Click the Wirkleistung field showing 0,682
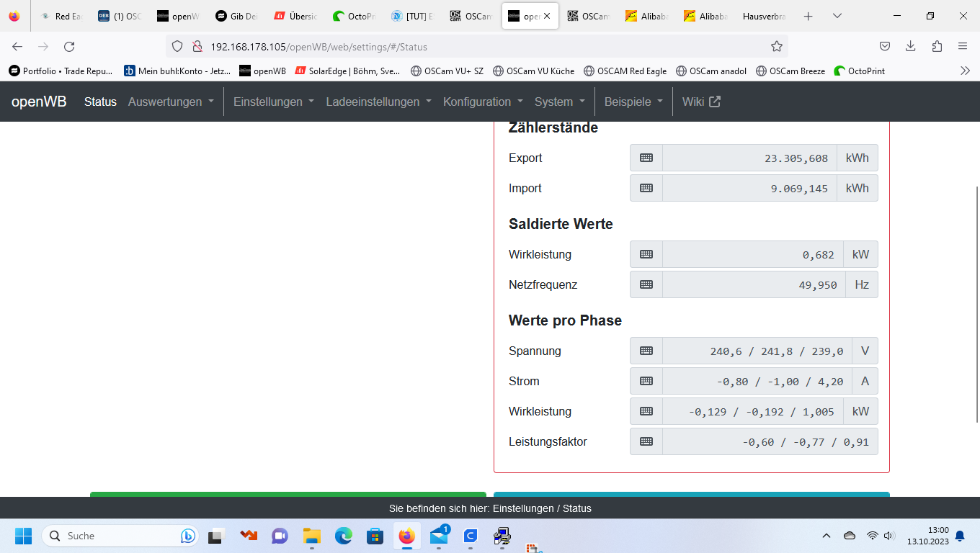 point(753,254)
